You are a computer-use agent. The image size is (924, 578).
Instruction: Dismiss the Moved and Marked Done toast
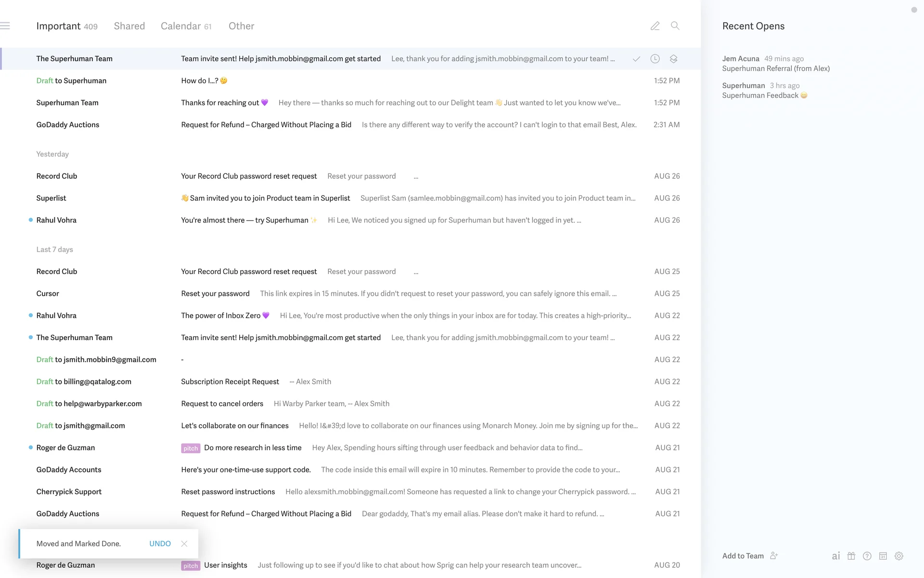pyautogui.click(x=184, y=543)
